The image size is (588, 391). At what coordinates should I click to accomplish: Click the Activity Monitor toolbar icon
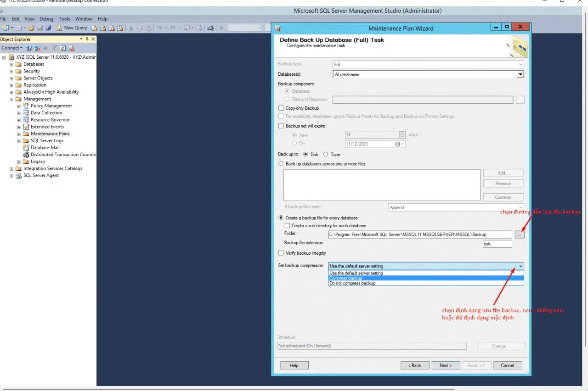[x=210, y=28]
